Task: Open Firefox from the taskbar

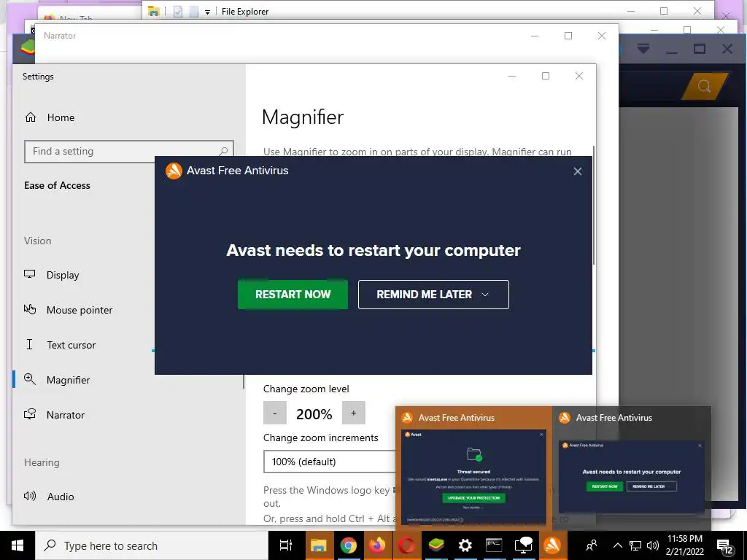Action: coord(377,545)
